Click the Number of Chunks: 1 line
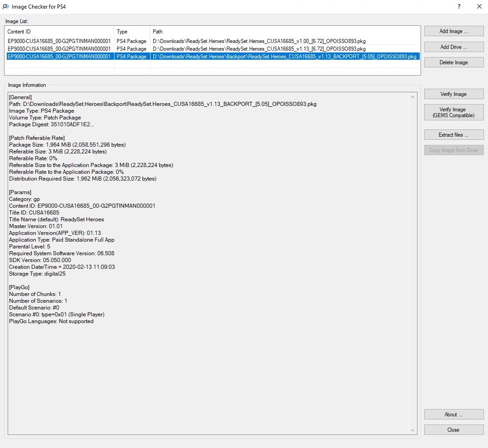Image resolution: width=488 pixels, height=448 pixels. point(35,294)
